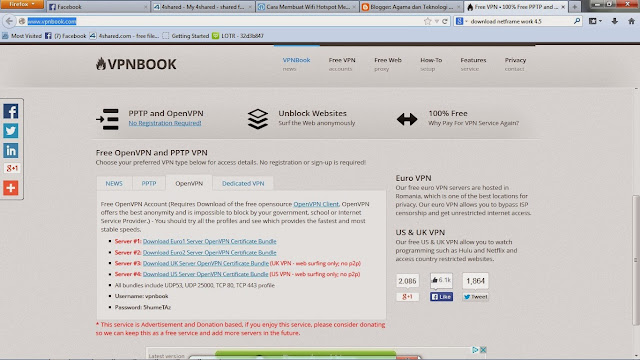Click the Google +1 button below 2,086
The image size is (640, 360).
pyautogui.click(x=407, y=297)
